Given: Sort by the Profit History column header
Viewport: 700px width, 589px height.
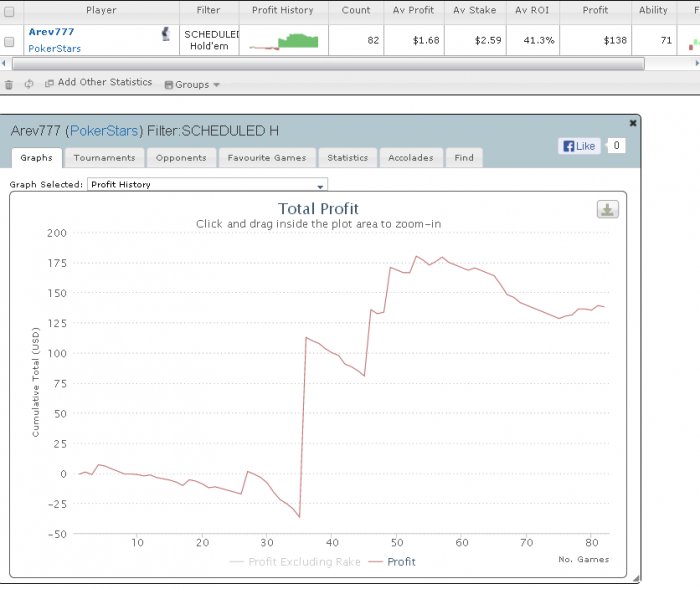Looking at the screenshot, I should click(283, 10).
